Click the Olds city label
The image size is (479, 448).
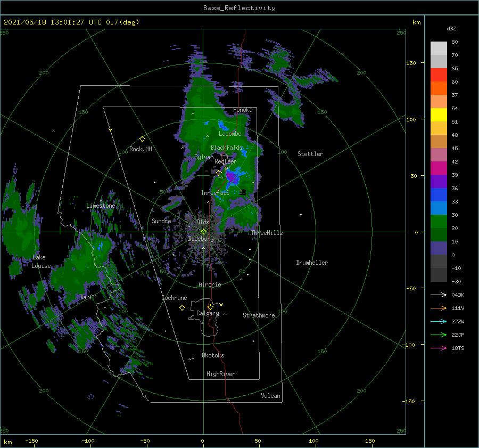[x=203, y=222]
